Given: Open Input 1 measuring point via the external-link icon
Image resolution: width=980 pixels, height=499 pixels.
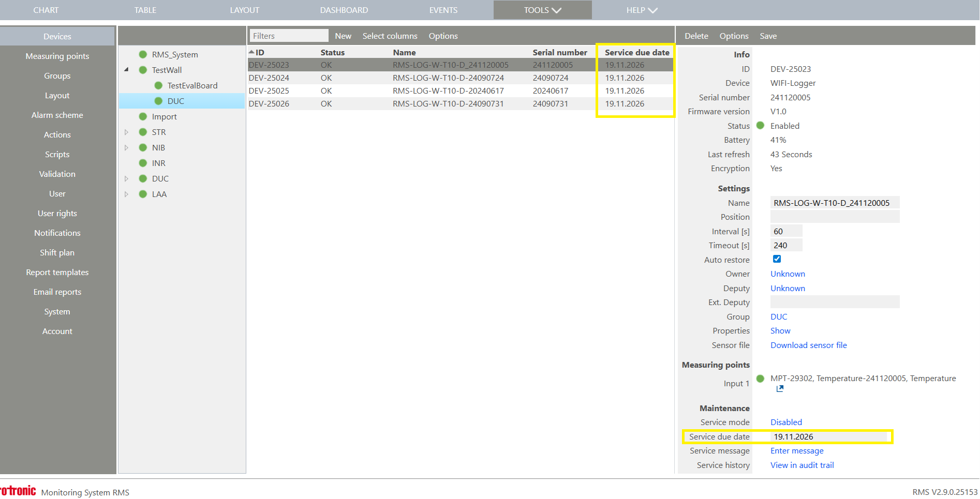Looking at the screenshot, I should click(x=779, y=388).
